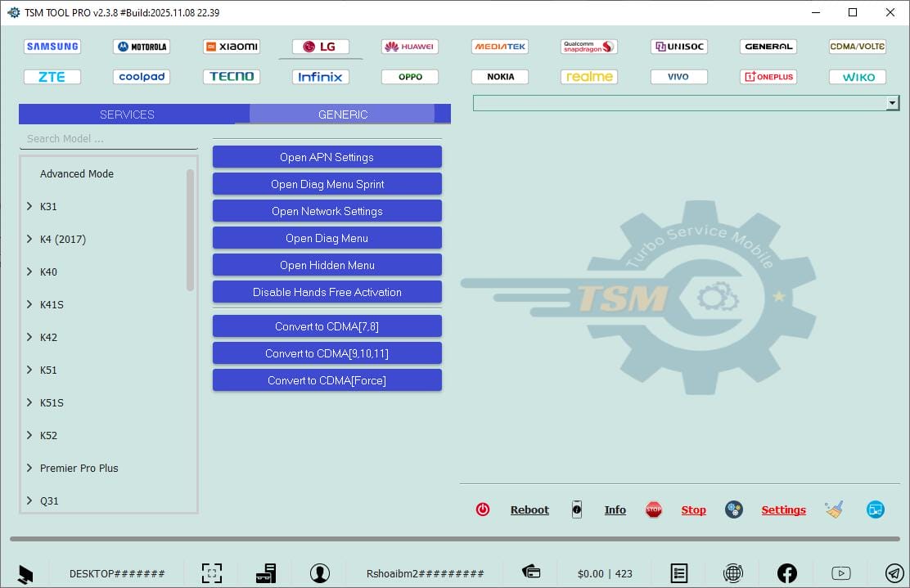Click the blue screen-share icon at bottom right
The image size is (910, 588).
(875, 509)
